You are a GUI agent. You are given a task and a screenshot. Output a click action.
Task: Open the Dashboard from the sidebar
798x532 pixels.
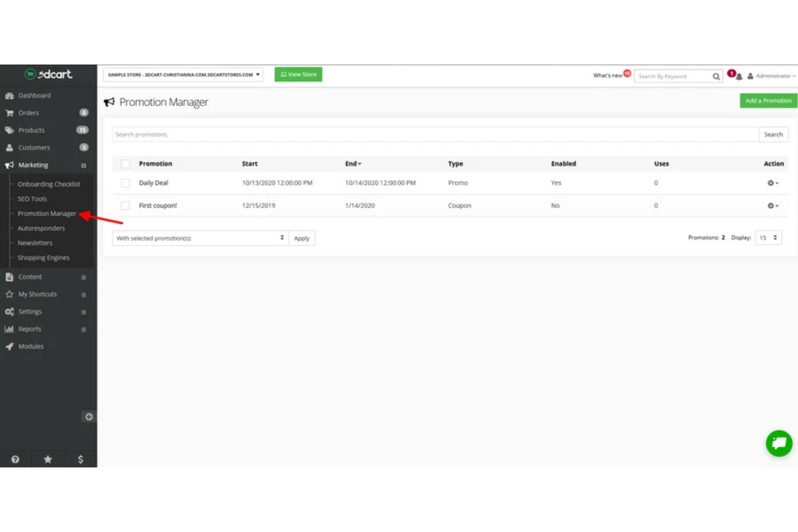click(35, 95)
